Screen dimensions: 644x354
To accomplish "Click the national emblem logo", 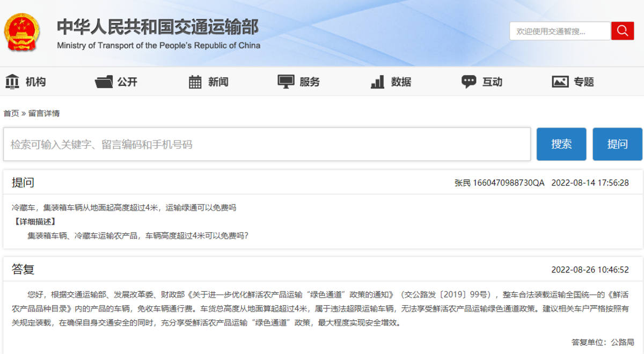I will coord(23,31).
